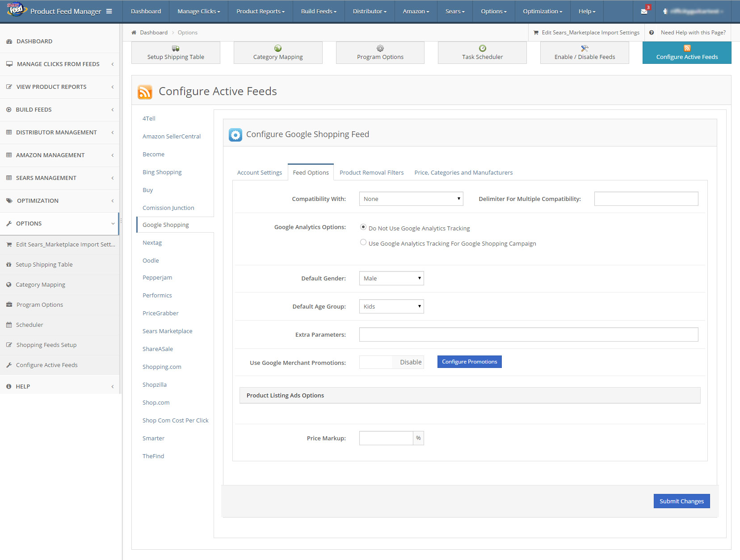
Task: Click the tags icon next to Optimization
Action: (x=9, y=201)
